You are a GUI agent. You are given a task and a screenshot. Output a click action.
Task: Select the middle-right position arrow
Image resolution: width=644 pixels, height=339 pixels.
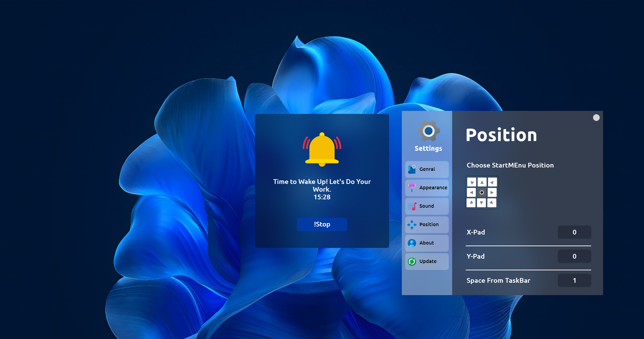coord(492,192)
